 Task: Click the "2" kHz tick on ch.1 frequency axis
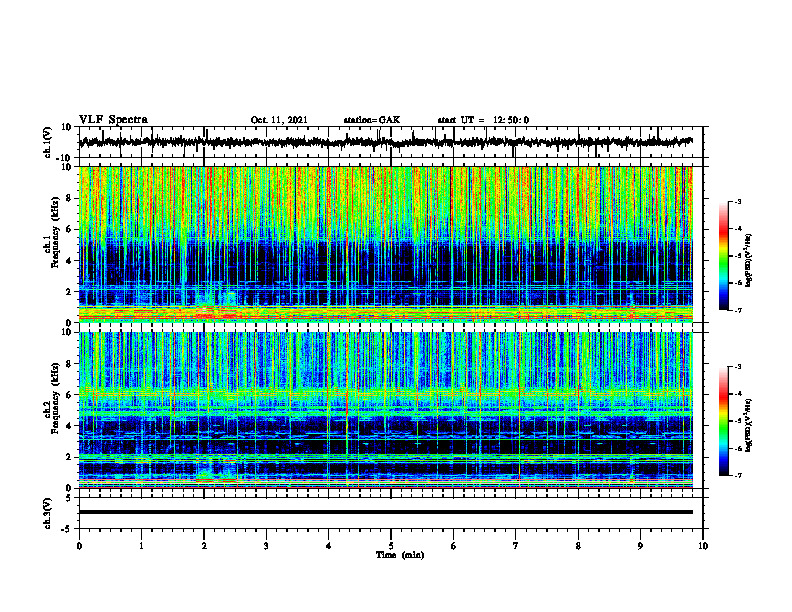click(69, 292)
